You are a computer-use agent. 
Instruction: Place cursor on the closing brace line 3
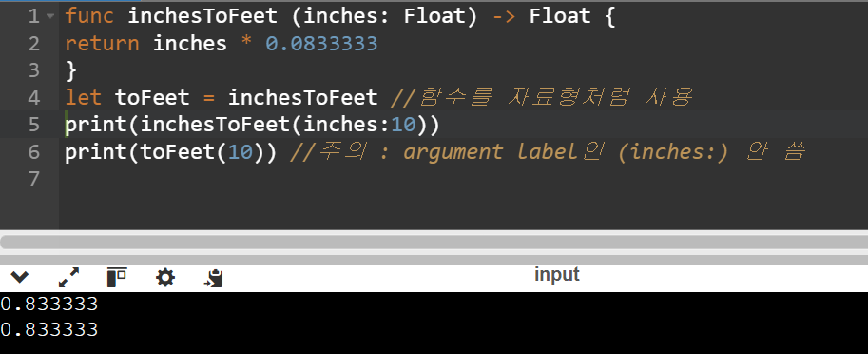click(71, 70)
